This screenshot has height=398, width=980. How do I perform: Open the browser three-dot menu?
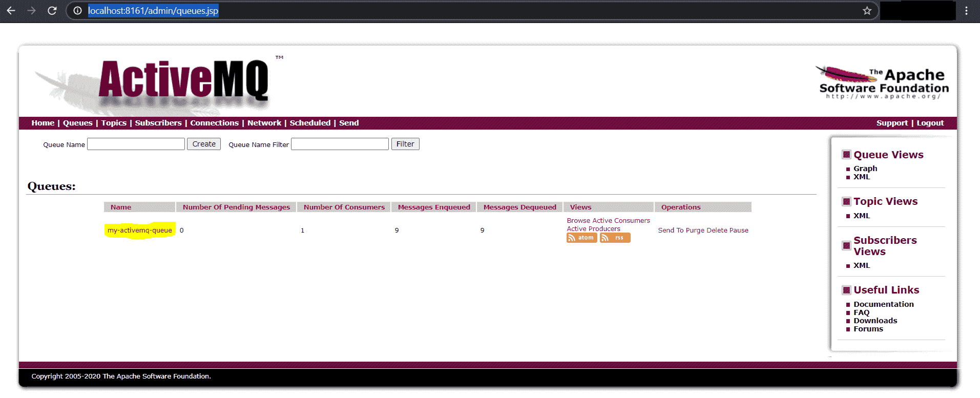click(x=966, y=10)
